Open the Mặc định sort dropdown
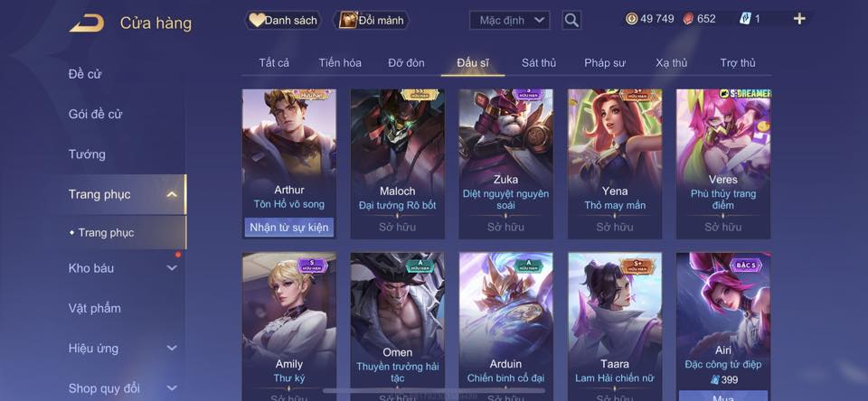 pos(510,21)
